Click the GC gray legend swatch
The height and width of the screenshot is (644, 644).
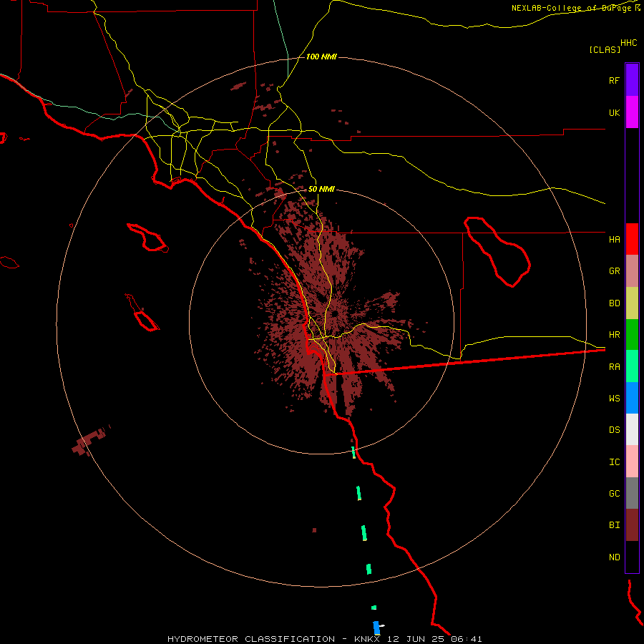point(632,493)
